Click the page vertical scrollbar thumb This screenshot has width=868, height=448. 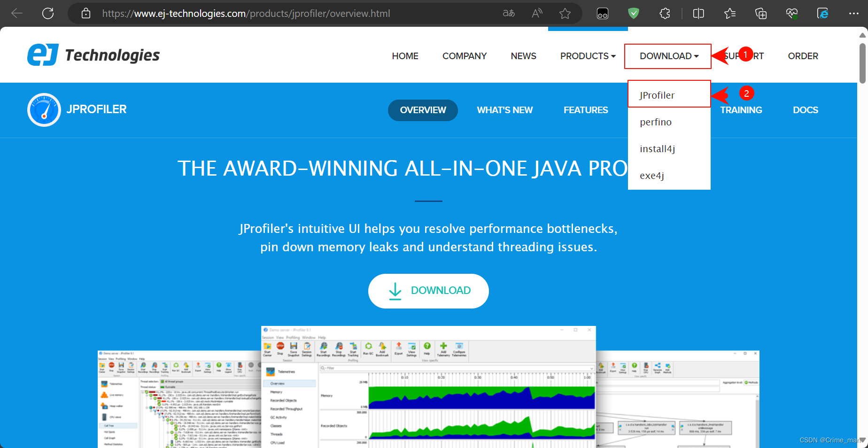[862, 63]
